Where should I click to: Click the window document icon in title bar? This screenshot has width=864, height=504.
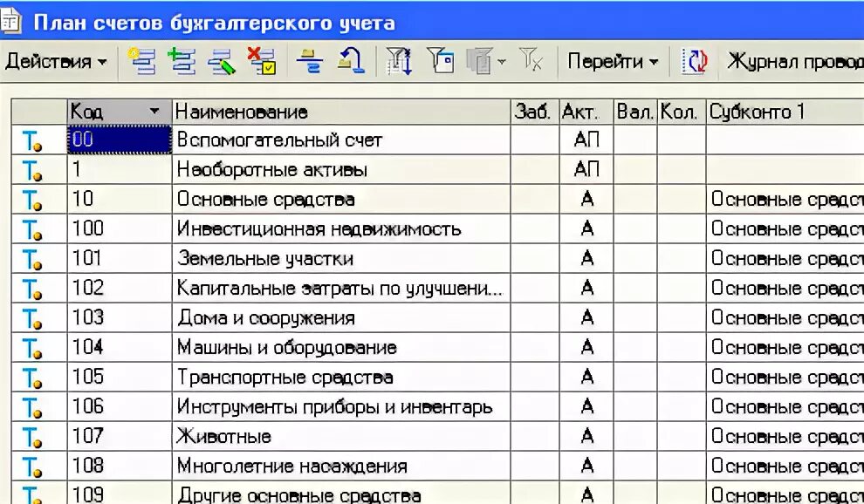point(10,22)
